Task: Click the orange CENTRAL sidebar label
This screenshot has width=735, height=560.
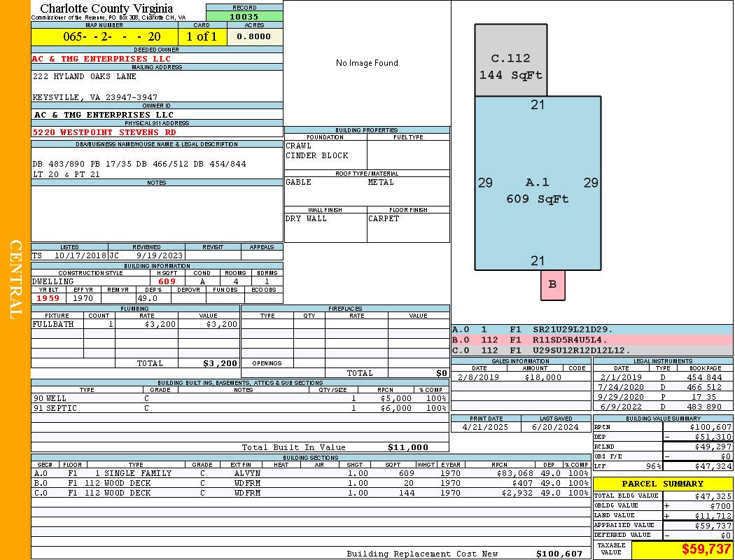Action: point(15,280)
